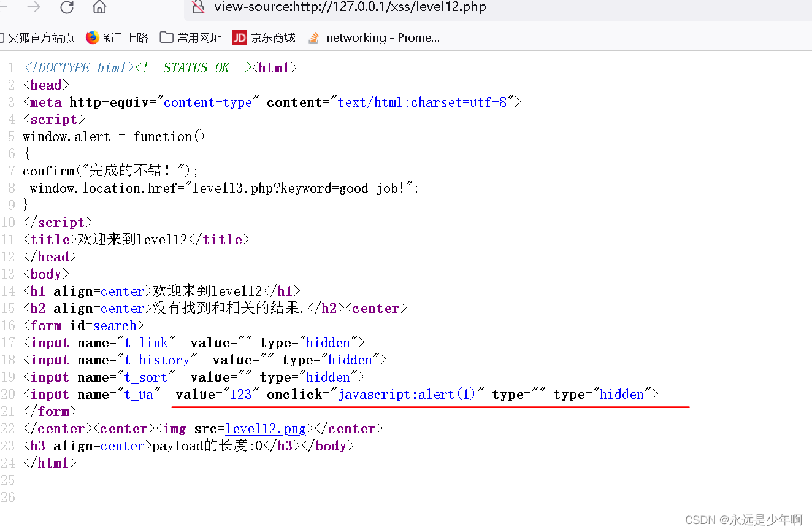This screenshot has height=532, width=812.
Task: Open the networking - Prome... bookmark
Action: pos(374,38)
